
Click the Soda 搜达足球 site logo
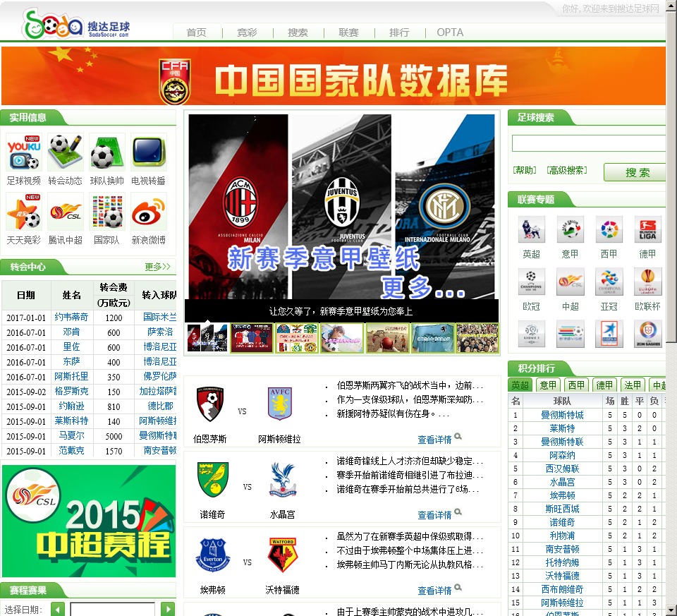(x=76, y=25)
